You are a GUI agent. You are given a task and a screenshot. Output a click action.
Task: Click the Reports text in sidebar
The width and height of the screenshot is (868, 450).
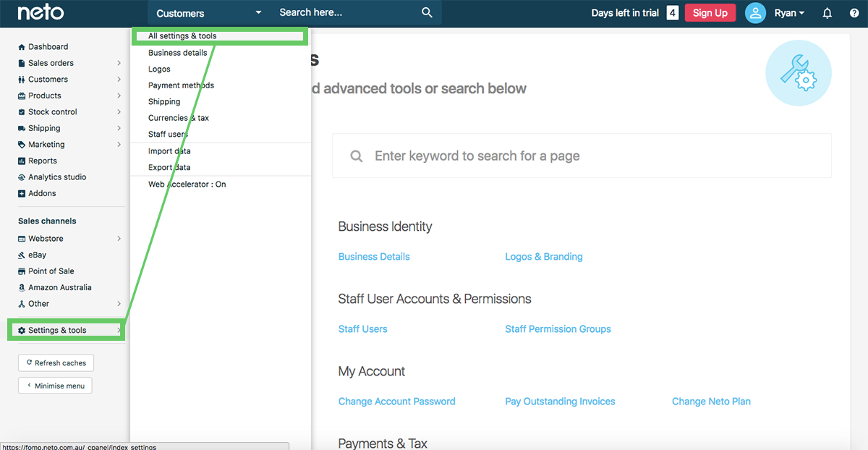[x=43, y=161]
